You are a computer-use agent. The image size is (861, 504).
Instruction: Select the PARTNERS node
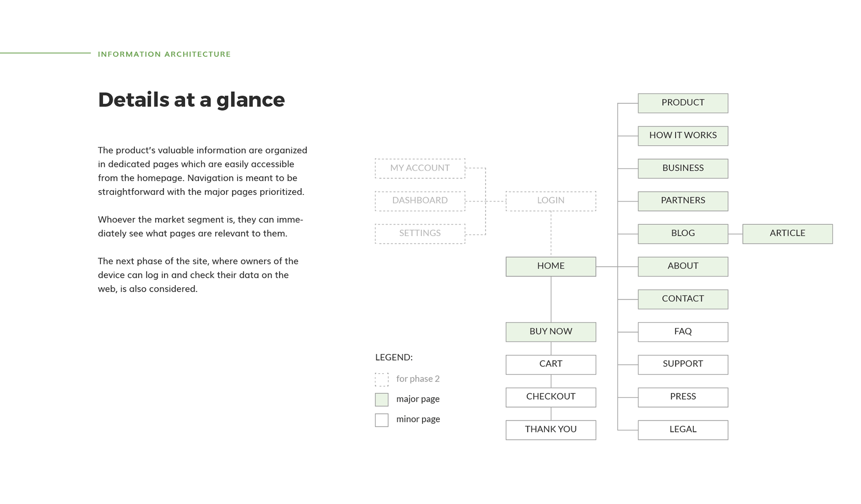(x=683, y=201)
